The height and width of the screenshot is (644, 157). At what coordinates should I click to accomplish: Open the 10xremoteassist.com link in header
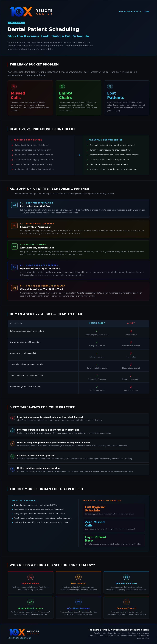tap(134, 12)
